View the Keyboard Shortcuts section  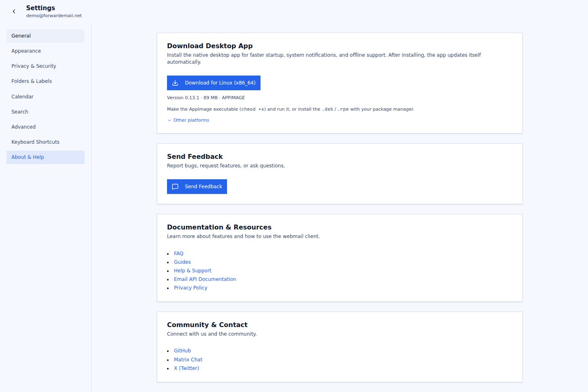[x=45, y=142]
